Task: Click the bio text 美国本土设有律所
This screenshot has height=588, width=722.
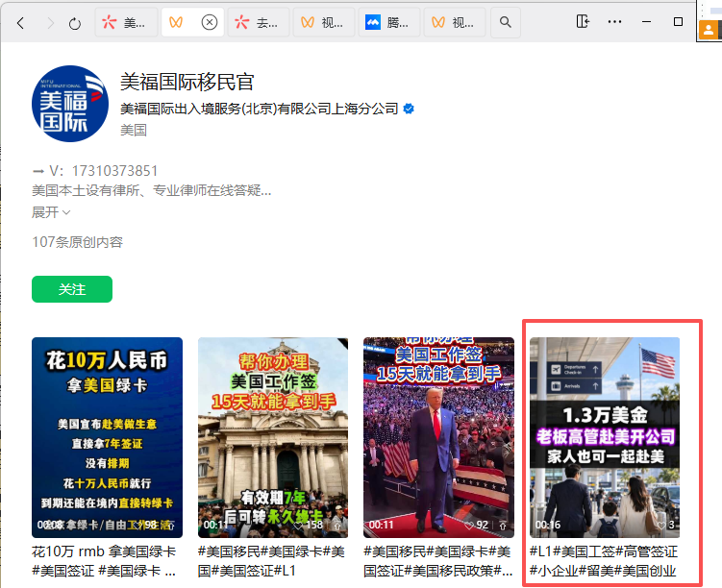Action: (x=152, y=190)
